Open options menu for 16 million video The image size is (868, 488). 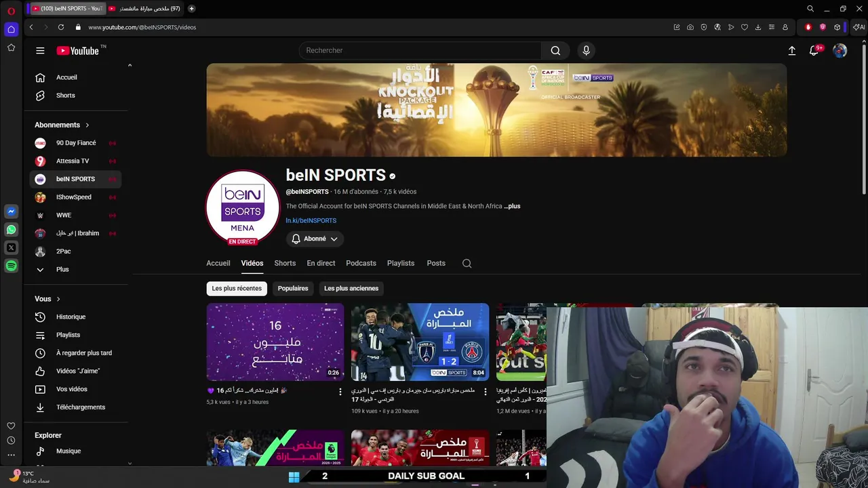[x=340, y=392]
